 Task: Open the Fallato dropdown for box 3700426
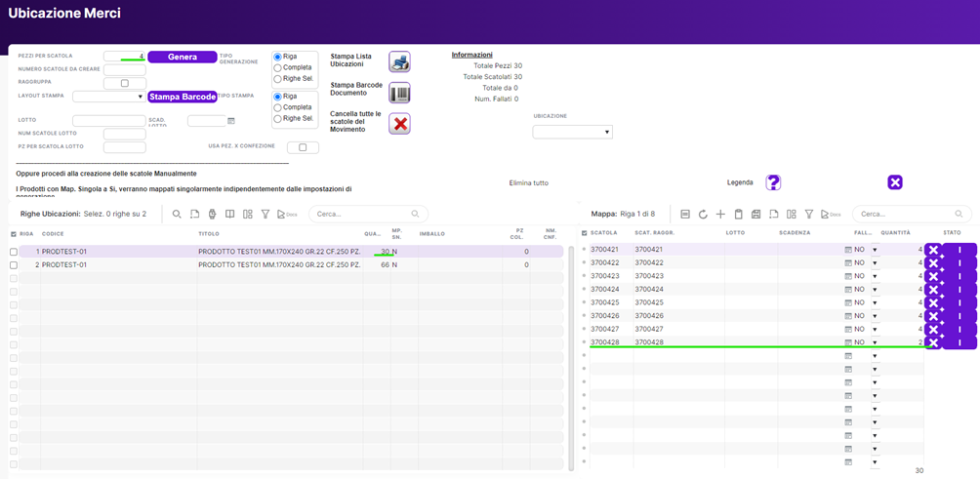click(875, 316)
